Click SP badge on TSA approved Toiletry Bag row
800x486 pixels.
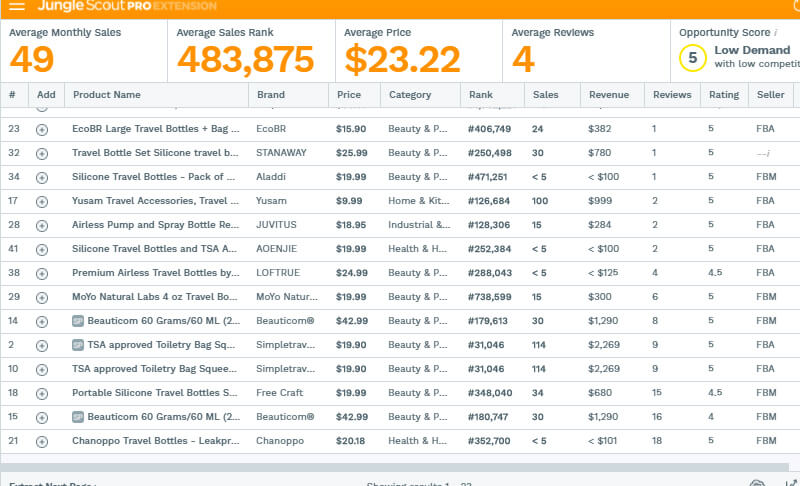tap(78, 345)
